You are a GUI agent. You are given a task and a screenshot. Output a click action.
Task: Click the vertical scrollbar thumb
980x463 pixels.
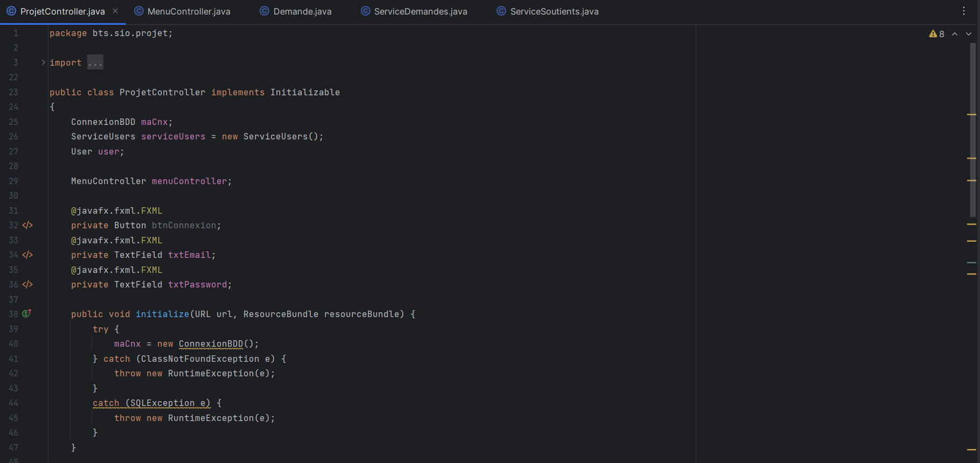click(x=972, y=129)
